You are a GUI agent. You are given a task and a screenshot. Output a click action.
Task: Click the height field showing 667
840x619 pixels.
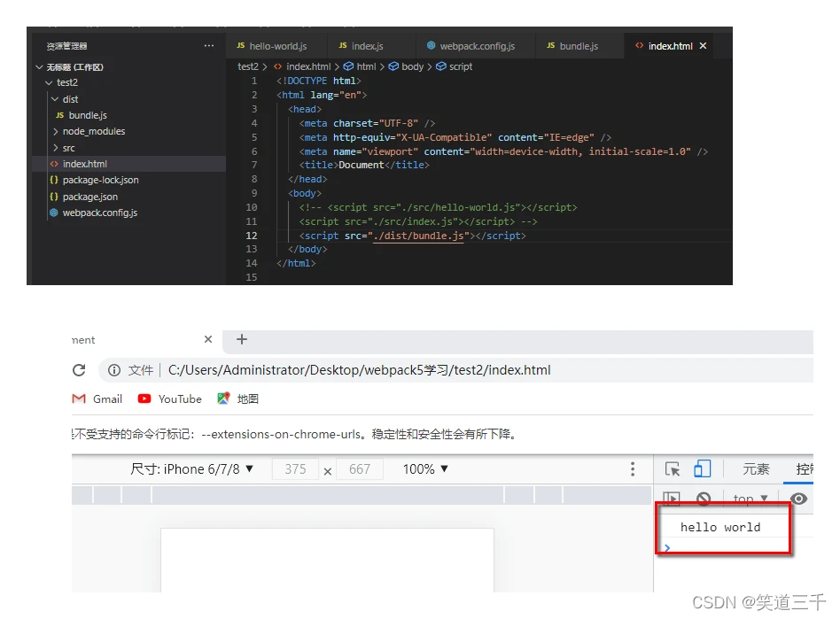(x=360, y=469)
